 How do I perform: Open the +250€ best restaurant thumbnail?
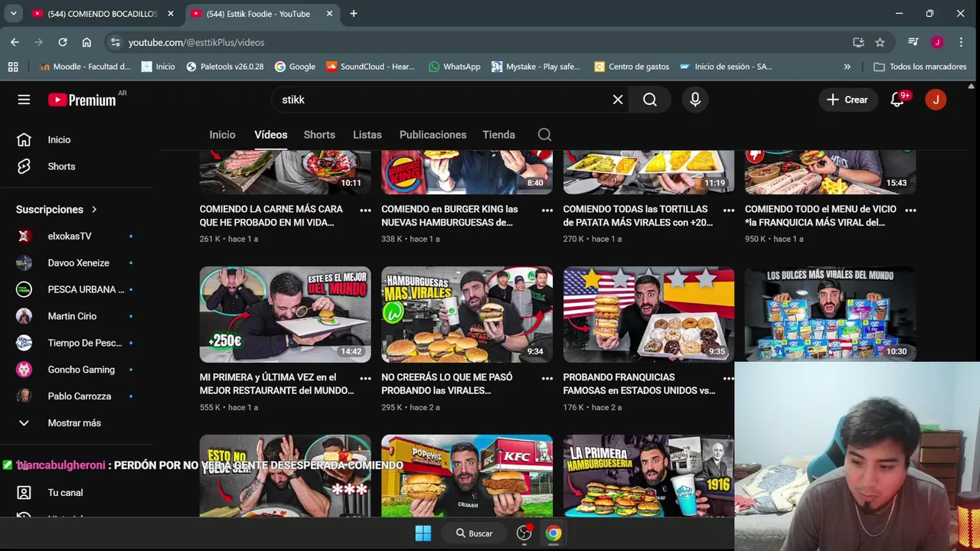tap(285, 315)
